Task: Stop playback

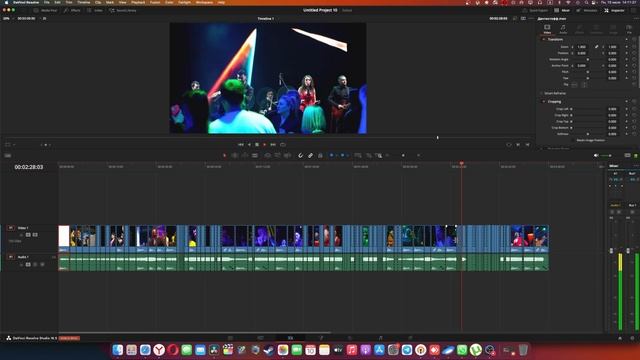Action: (257, 144)
